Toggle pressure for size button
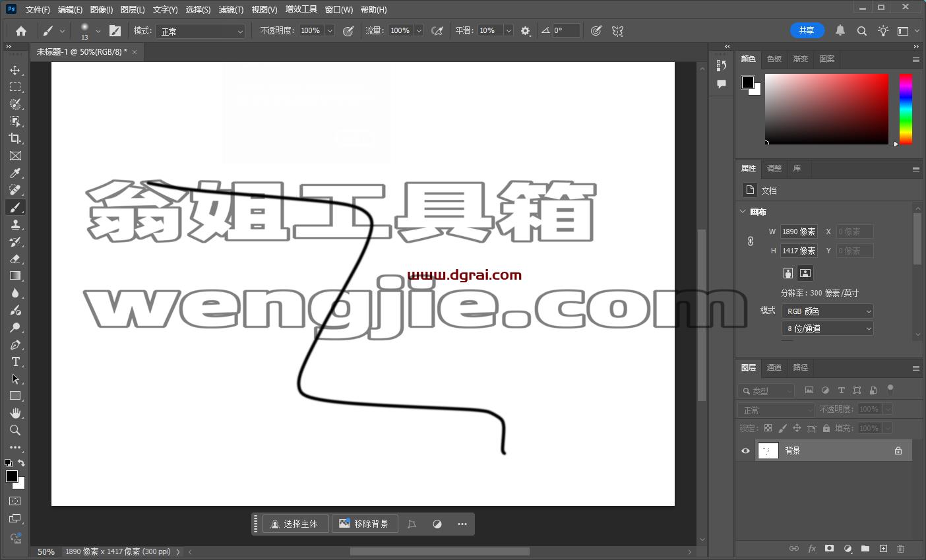 (x=596, y=31)
